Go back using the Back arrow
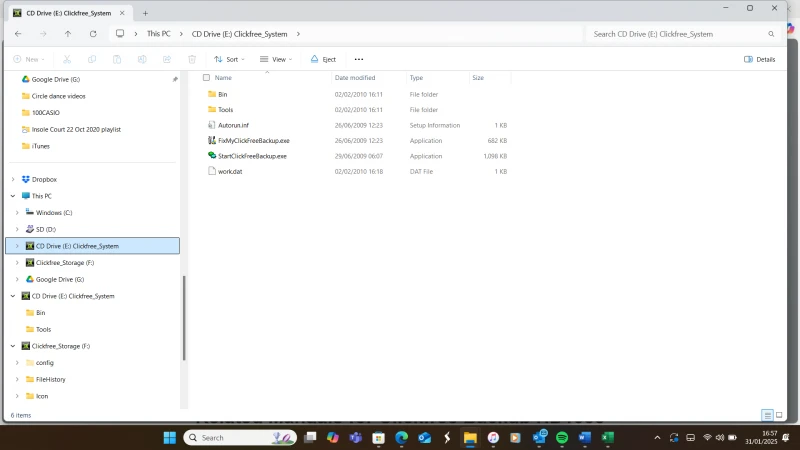The width and height of the screenshot is (800, 450). coord(18,34)
